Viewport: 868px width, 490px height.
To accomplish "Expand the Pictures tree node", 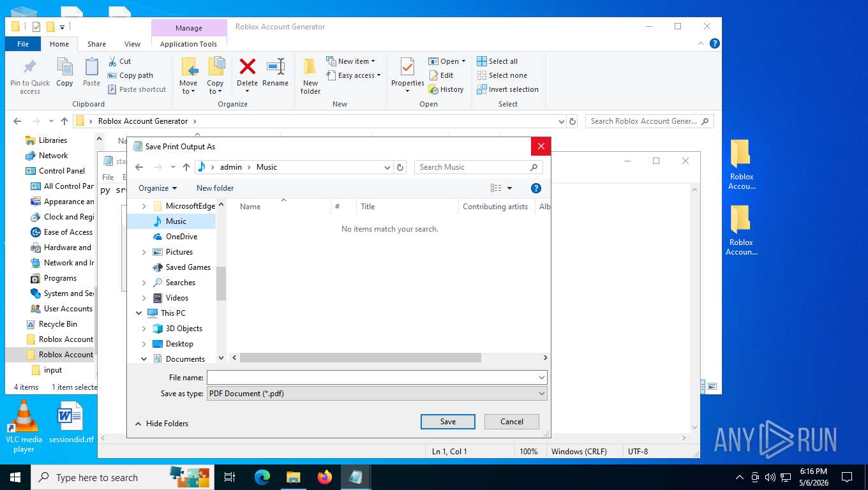I will (144, 252).
